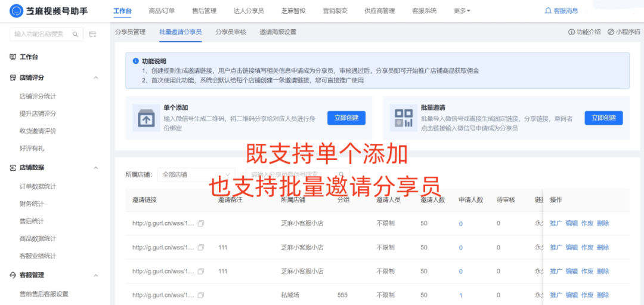The height and width of the screenshot is (305, 644).
Task: Open the 全部店铺 store dropdown
Action: [x=196, y=175]
